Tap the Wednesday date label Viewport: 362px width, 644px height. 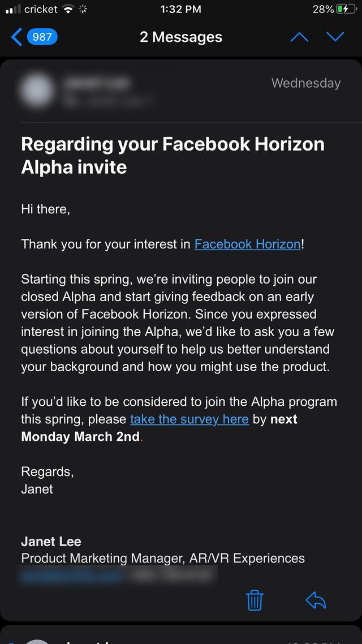click(306, 84)
